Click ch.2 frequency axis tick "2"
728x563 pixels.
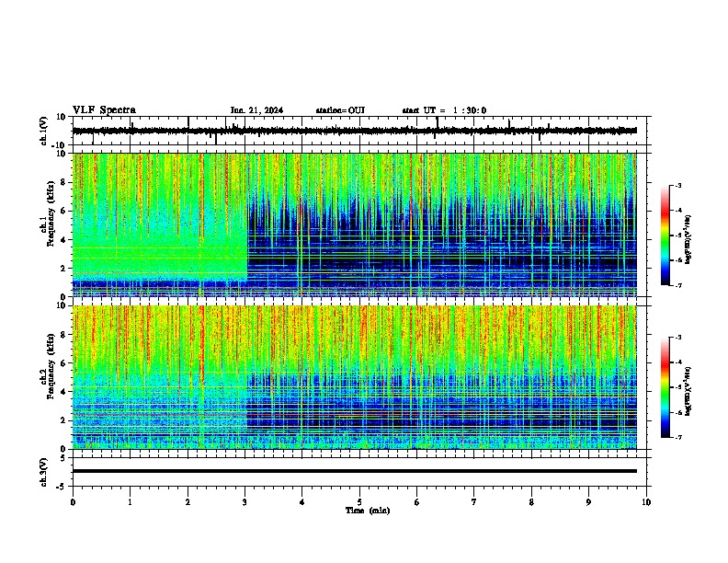(64, 420)
